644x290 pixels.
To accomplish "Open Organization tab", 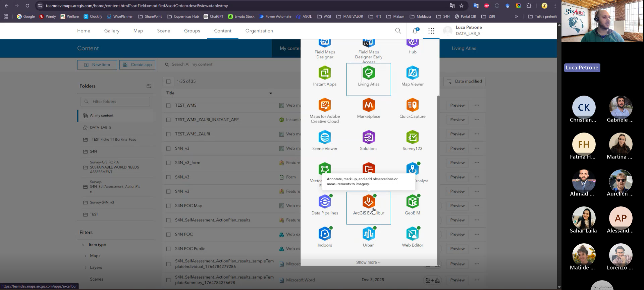I will click(x=259, y=31).
